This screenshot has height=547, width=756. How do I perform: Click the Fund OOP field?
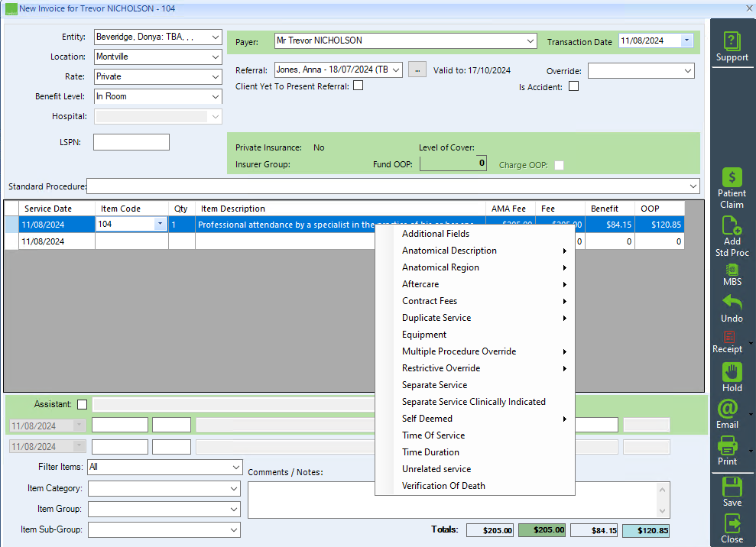pos(453,163)
